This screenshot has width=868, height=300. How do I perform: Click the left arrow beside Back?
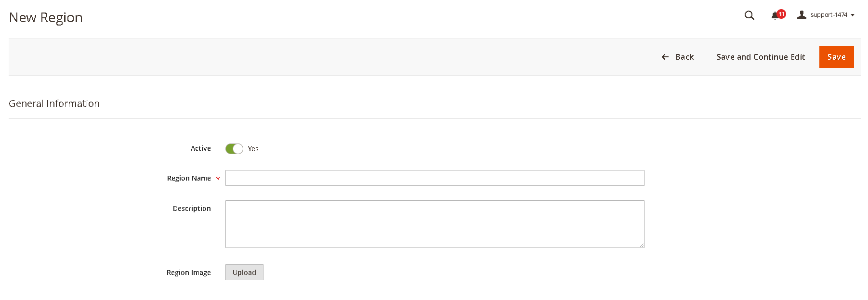[665, 57]
